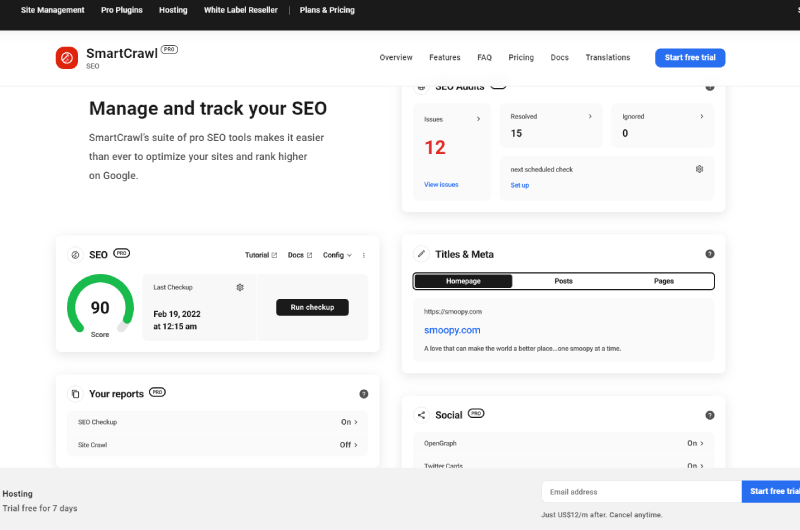
Task: Click the PRO badge beside Your reports
Action: pyautogui.click(x=157, y=392)
